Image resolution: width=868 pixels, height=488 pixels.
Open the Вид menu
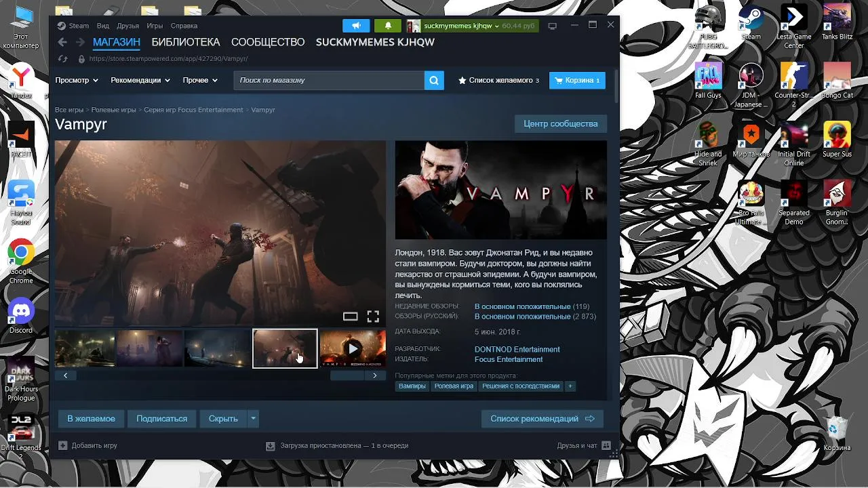102,26
